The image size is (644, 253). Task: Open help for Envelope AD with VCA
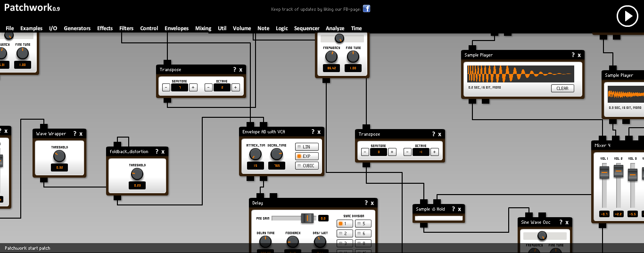click(x=313, y=132)
